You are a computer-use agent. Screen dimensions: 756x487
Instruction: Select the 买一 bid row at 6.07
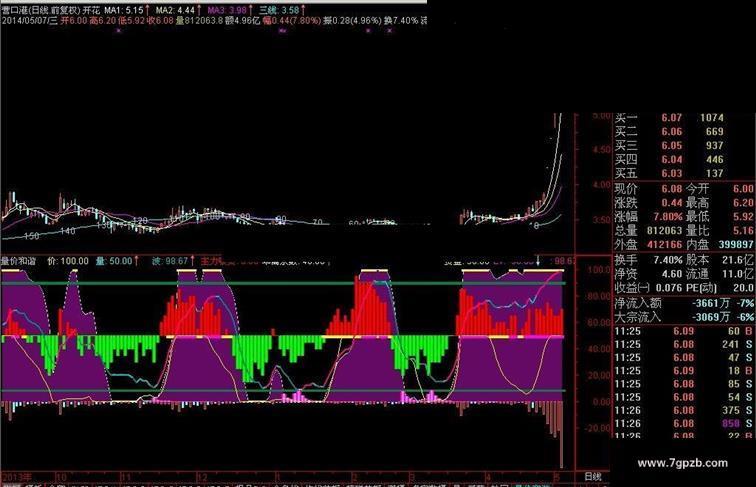point(669,118)
